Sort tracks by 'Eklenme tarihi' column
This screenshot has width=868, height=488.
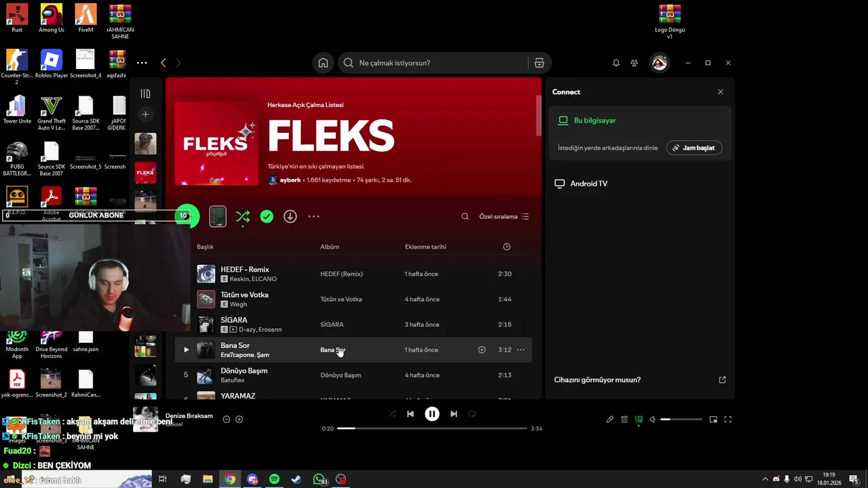pyautogui.click(x=425, y=247)
